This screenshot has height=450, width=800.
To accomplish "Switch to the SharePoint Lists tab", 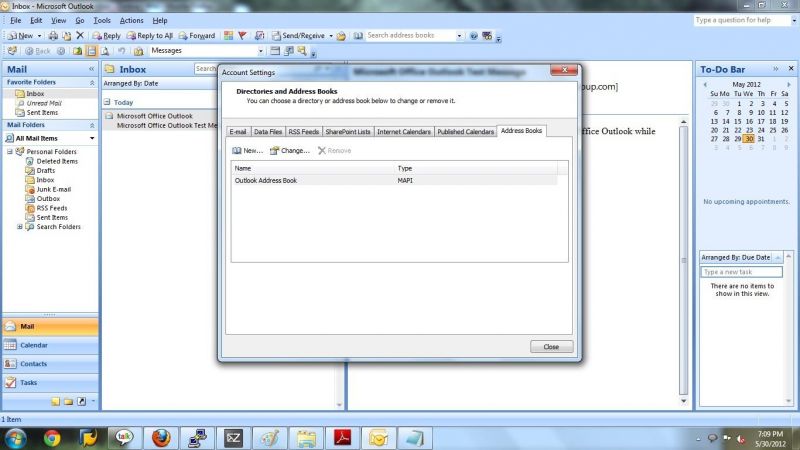I will [x=348, y=132].
